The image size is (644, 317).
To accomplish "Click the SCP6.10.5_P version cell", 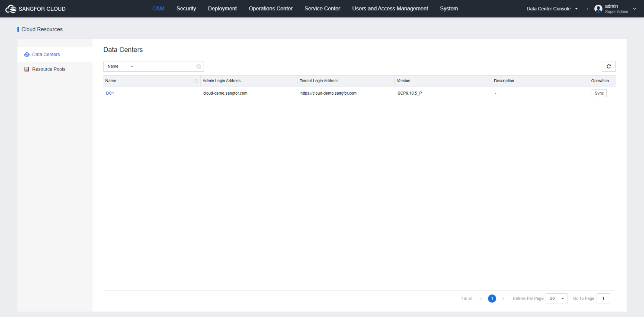I will 410,93.
